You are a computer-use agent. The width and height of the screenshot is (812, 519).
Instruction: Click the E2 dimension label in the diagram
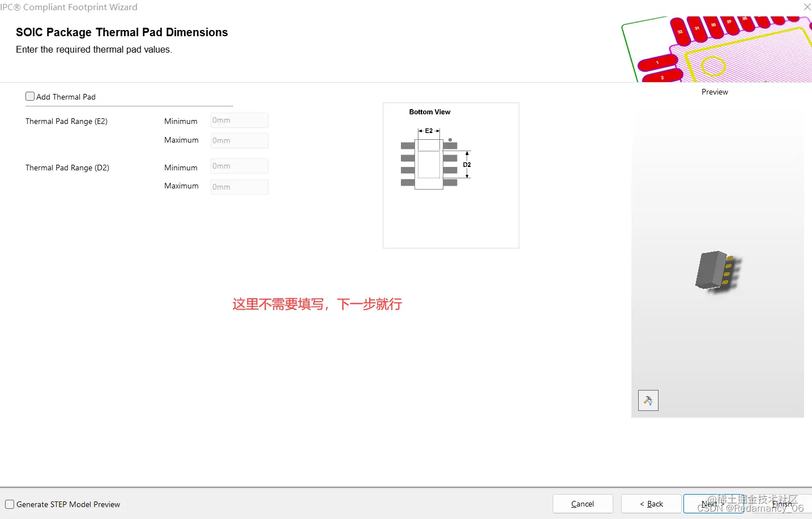(x=429, y=131)
